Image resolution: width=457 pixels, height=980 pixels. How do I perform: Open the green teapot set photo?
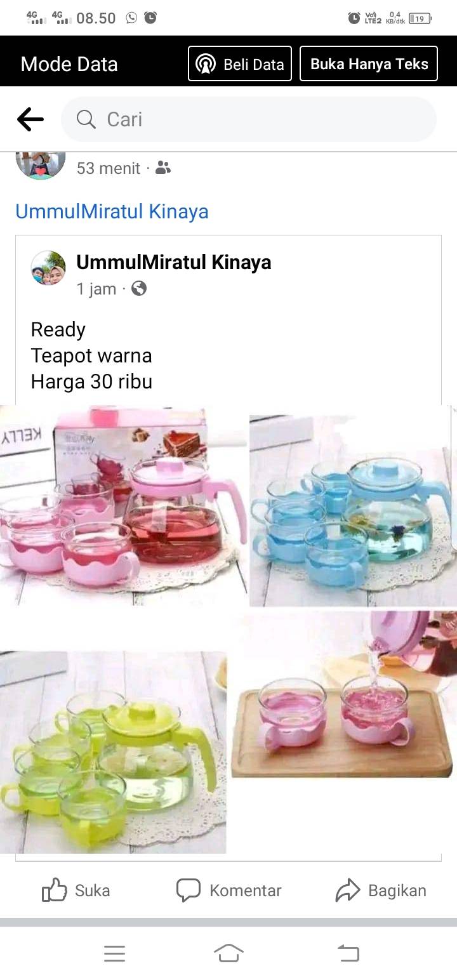(113, 752)
